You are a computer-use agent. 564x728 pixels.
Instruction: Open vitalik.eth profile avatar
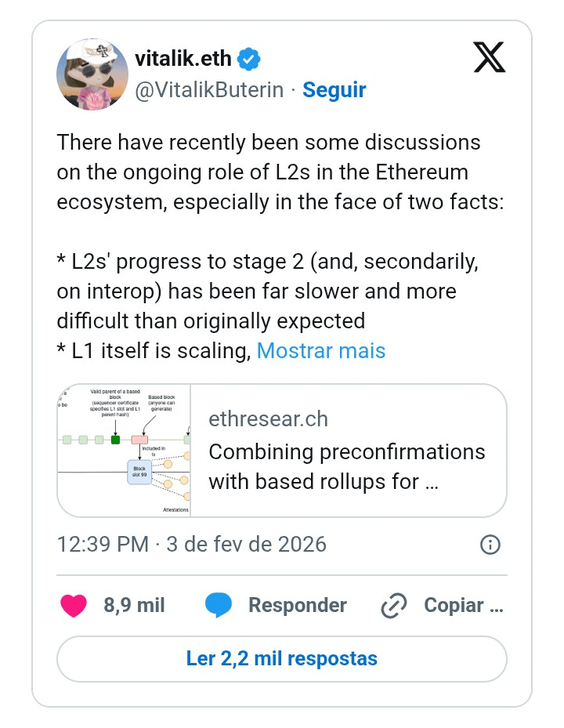tap(92, 74)
